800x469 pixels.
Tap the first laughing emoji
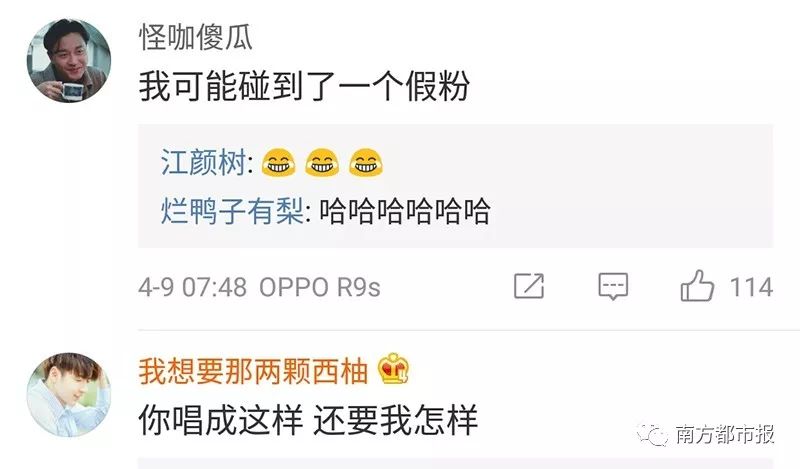point(278,162)
